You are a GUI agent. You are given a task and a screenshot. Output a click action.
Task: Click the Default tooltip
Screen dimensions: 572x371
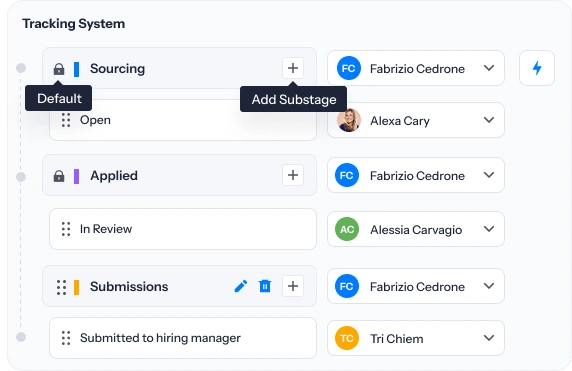[x=59, y=98]
